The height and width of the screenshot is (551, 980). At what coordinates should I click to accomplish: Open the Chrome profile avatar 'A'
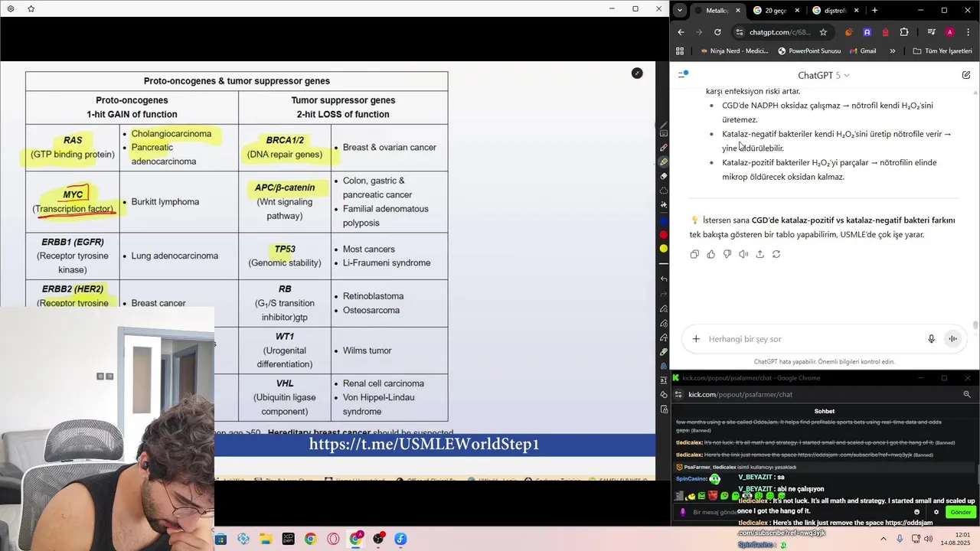coord(949,32)
